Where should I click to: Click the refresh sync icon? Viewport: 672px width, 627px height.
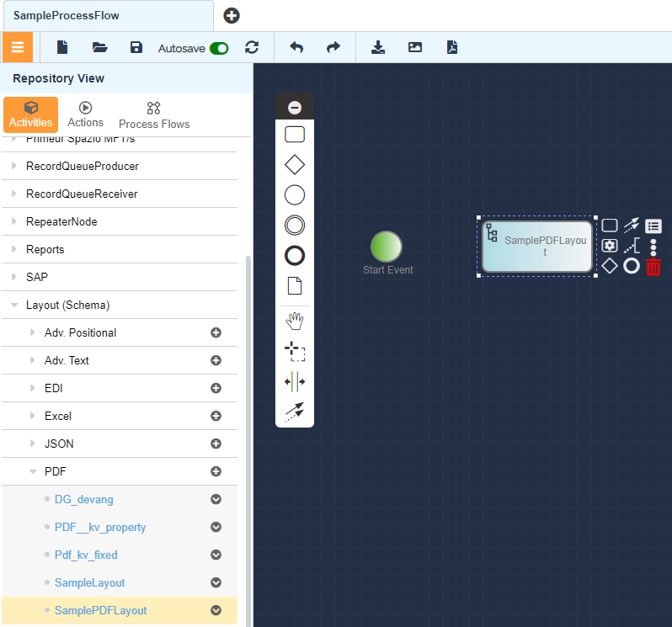click(x=252, y=47)
